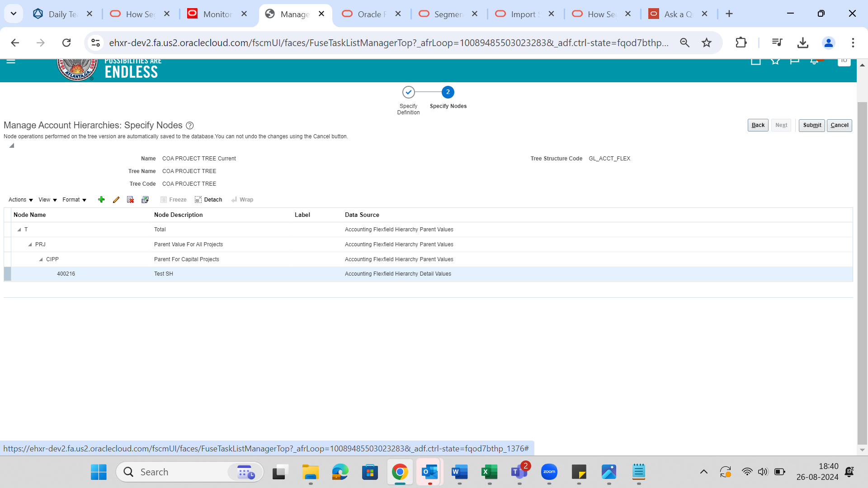Remove node using delete icon with red X
Viewport: 868px width, 488px height.
pos(131,200)
